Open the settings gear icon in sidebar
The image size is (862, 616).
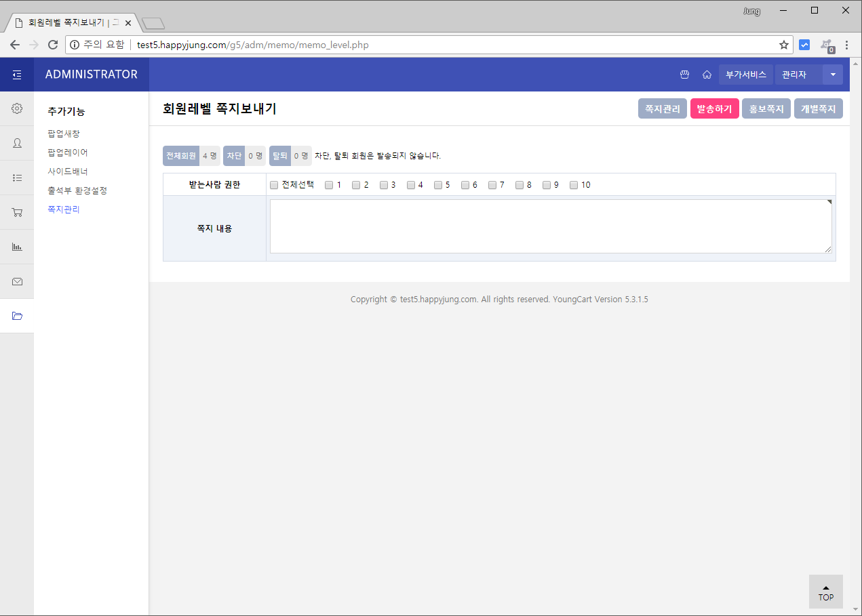tap(16, 108)
